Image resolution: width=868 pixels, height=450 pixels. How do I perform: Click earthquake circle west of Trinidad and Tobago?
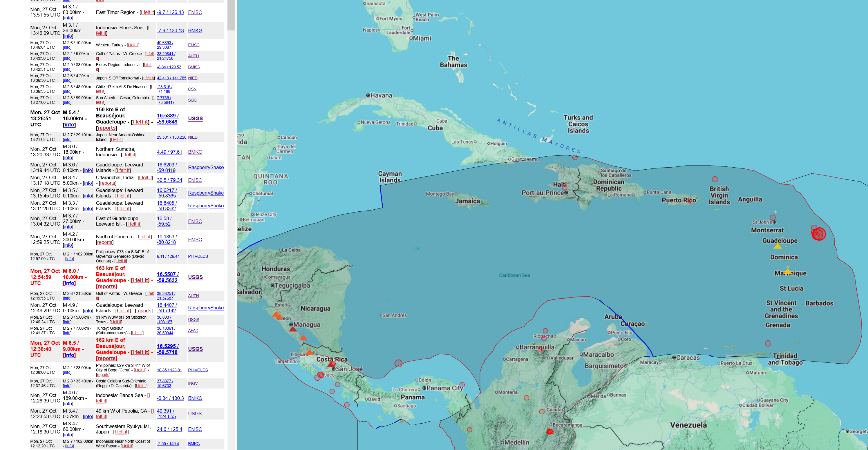click(x=768, y=343)
